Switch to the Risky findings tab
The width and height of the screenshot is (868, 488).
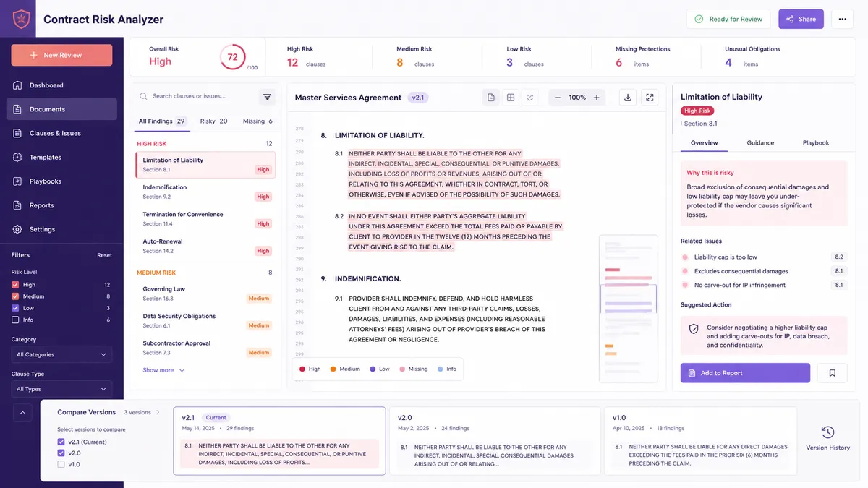(213, 121)
